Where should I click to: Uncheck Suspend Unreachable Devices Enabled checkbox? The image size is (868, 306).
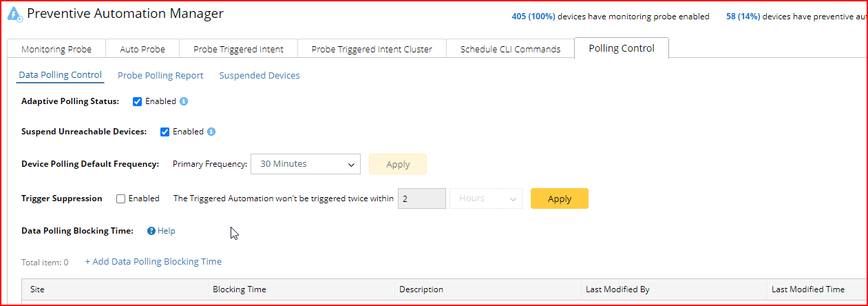(x=165, y=132)
